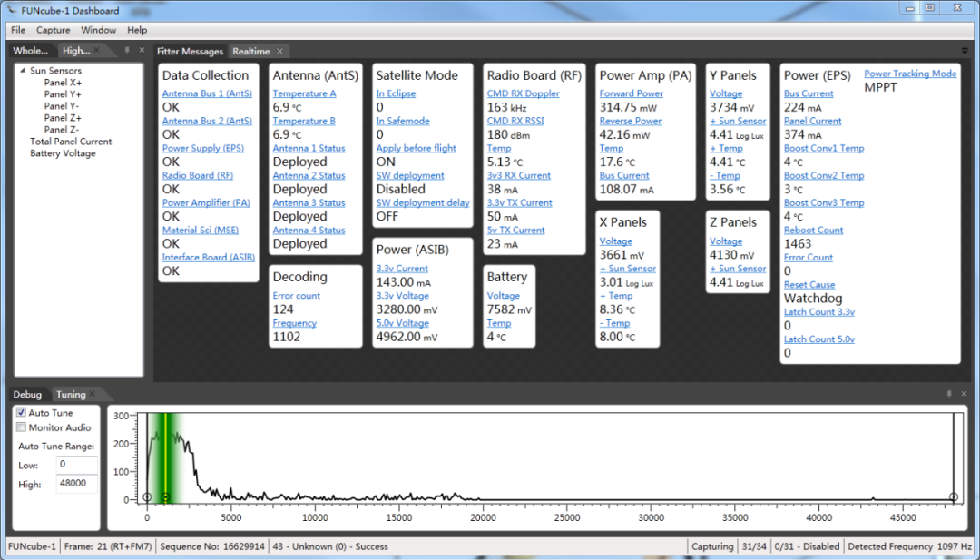
Task: Open the Window menu
Action: 99,30
